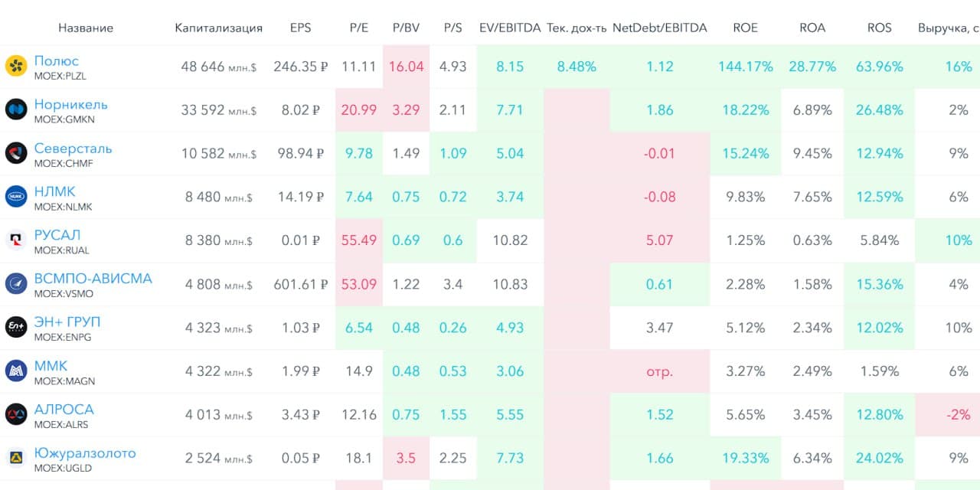The width and height of the screenshot is (980, 490).
Task: Click the ММК logo icon
Action: (16, 371)
